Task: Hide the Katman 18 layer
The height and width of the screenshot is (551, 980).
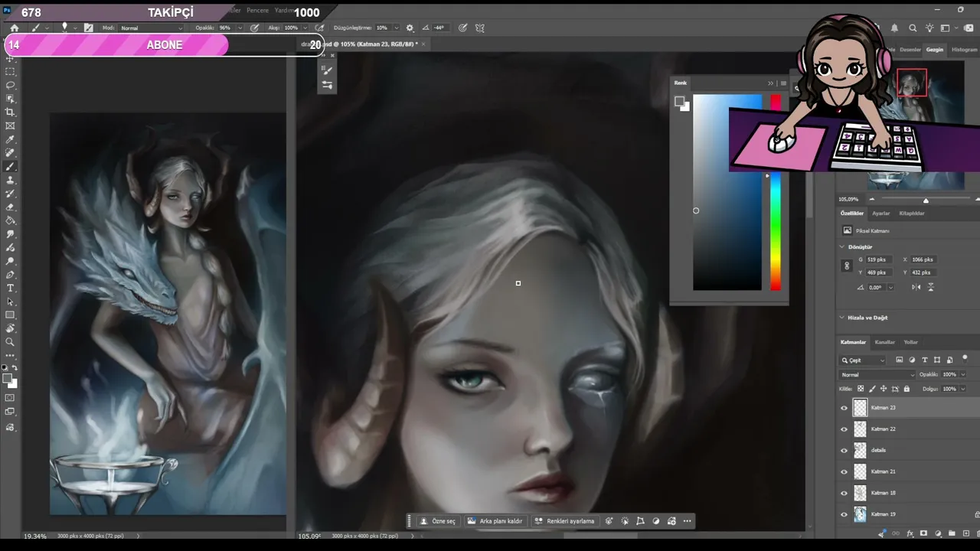Action: point(844,494)
